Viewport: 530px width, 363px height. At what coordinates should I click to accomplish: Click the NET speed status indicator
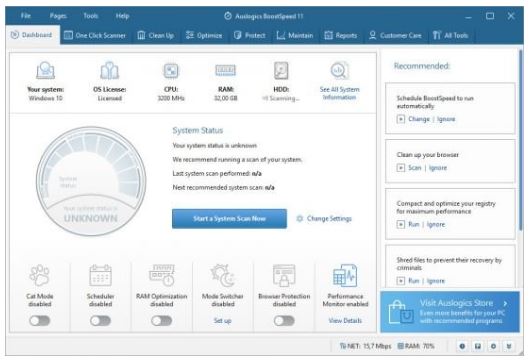[365, 346]
